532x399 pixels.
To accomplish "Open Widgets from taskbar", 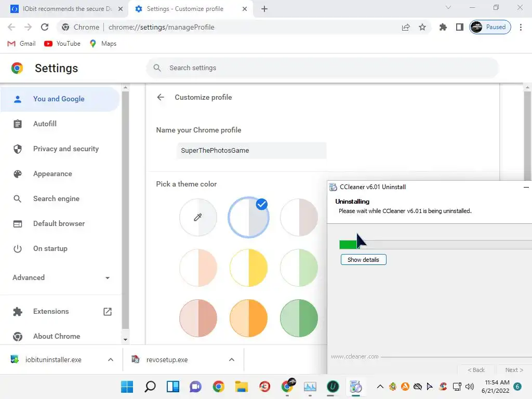I will (173, 387).
